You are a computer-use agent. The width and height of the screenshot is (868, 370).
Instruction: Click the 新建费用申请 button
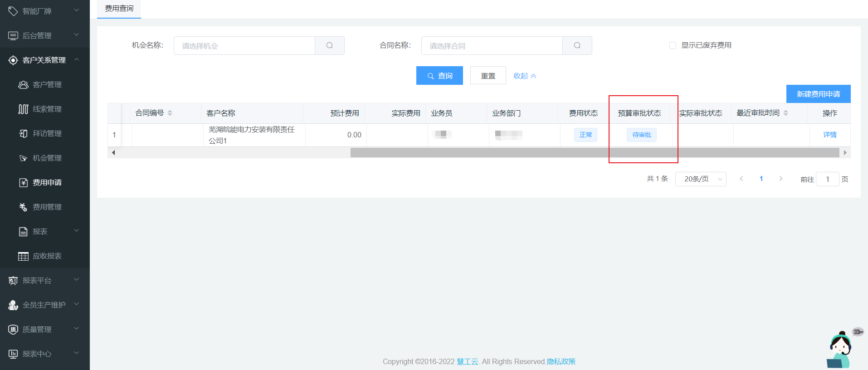coord(818,94)
